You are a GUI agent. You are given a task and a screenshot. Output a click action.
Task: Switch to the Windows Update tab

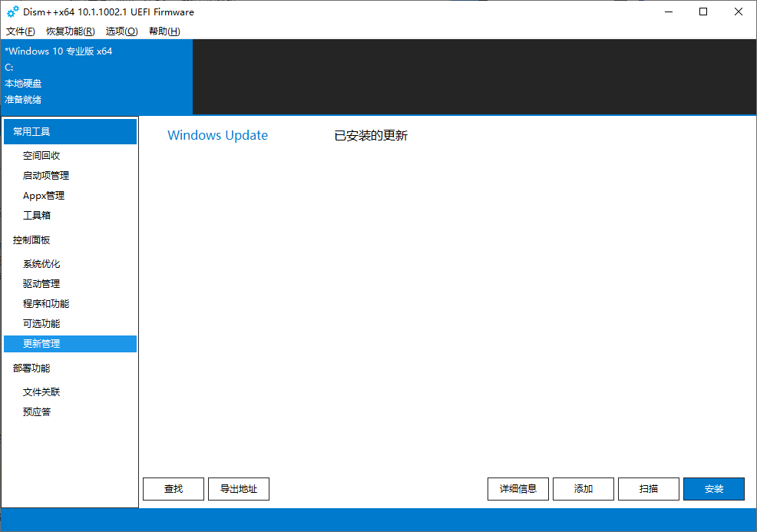coord(217,136)
